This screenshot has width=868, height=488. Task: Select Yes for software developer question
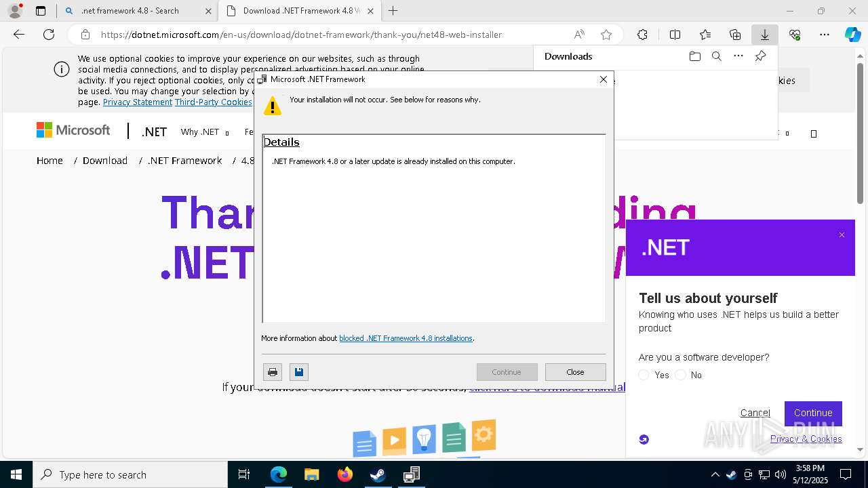click(x=644, y=375)
